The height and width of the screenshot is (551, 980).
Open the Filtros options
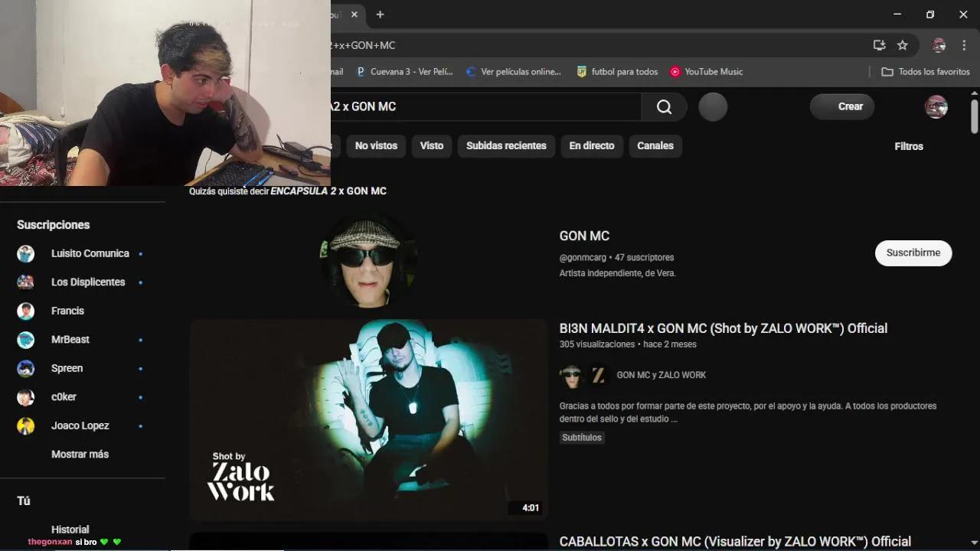click(909, 146)
